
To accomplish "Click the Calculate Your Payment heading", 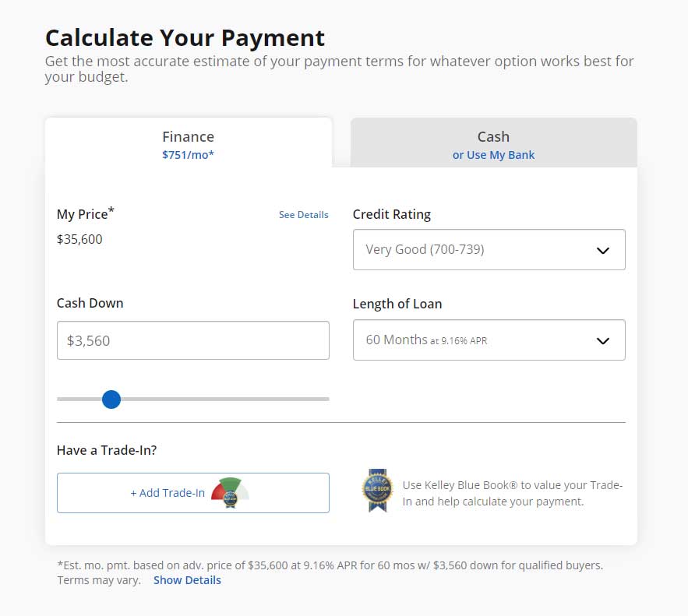I will pos(185,37).
